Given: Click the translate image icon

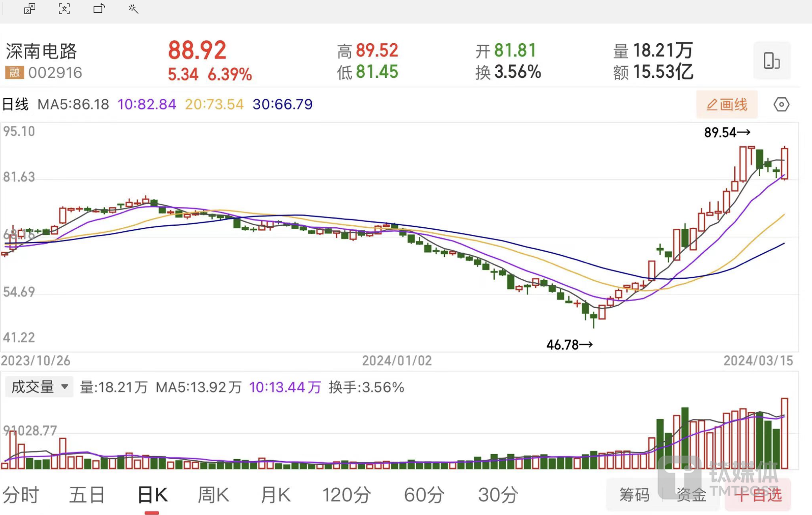Looking at the screenshot, I should coord(30,9).
